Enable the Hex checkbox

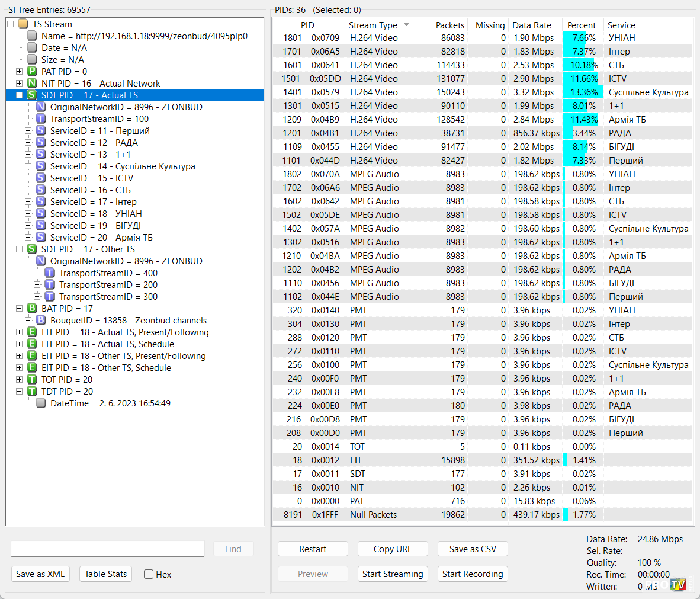(x=149, y=574)
